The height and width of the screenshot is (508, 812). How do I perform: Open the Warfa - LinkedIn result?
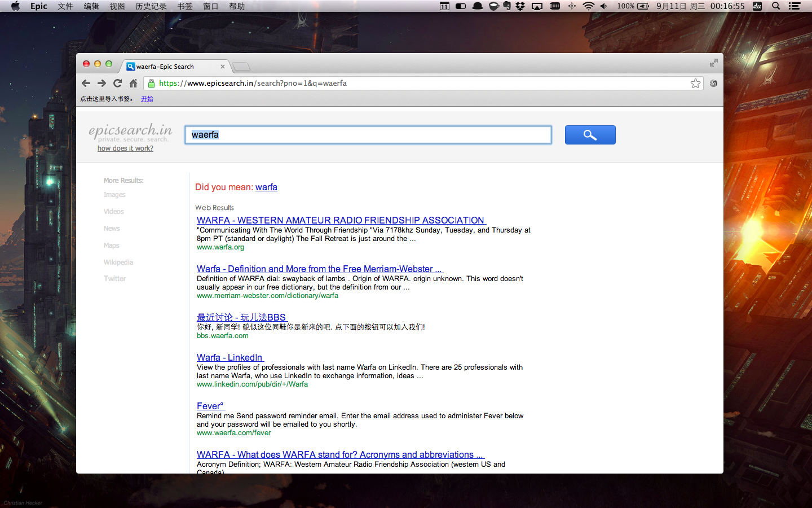(x=230, y=357)
